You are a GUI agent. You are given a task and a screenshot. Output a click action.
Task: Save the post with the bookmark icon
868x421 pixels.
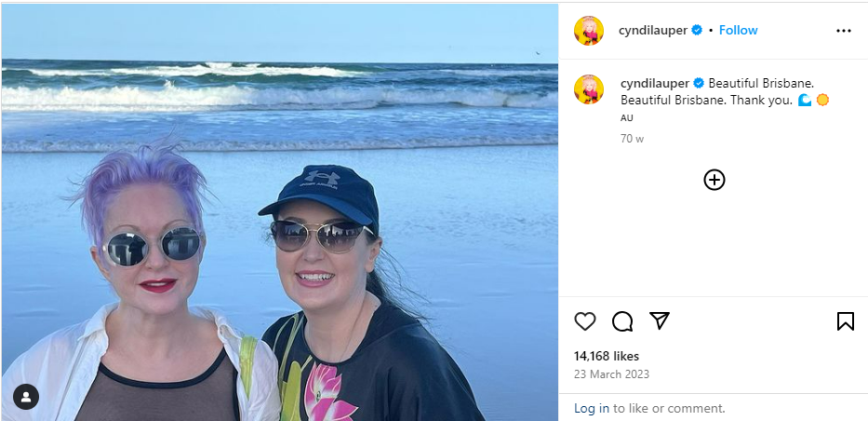pos(845,321)
